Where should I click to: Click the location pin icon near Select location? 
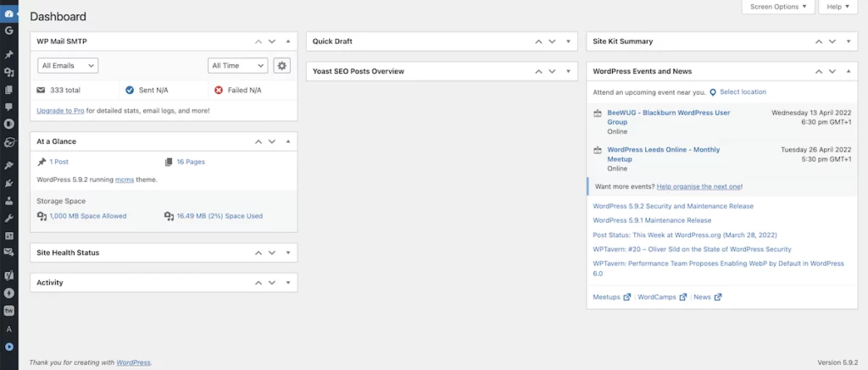713,92
